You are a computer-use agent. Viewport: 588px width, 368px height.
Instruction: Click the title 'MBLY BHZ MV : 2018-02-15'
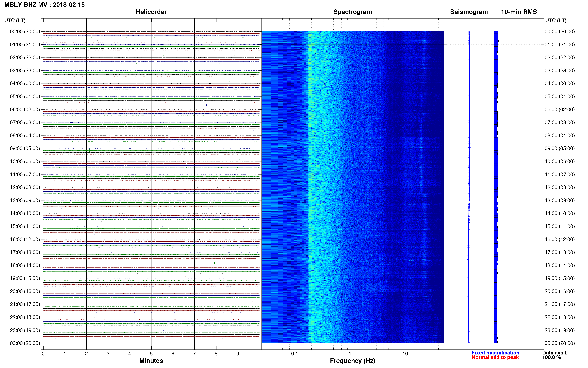[45, 5]
